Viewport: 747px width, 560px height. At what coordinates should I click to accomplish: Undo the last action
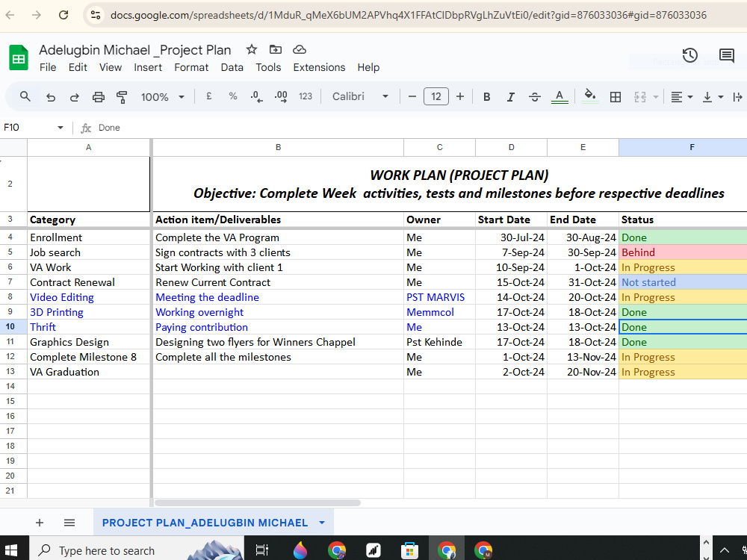click(x=51, y=97)
